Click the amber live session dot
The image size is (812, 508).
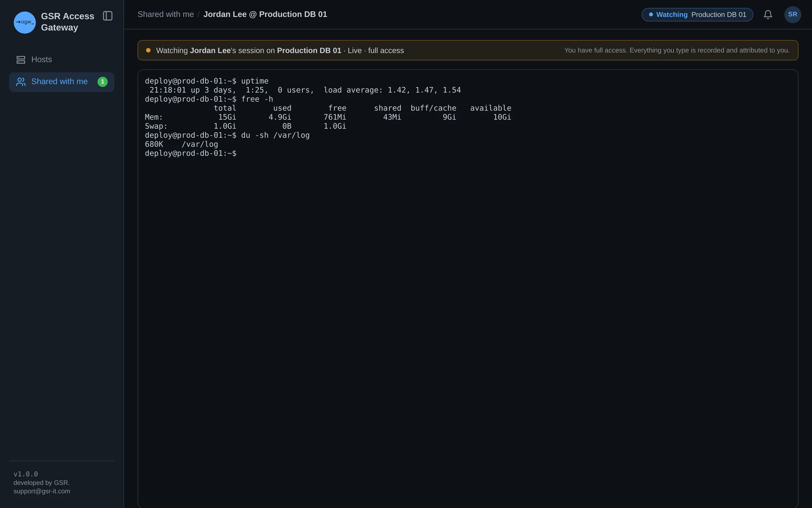(148, 50)
